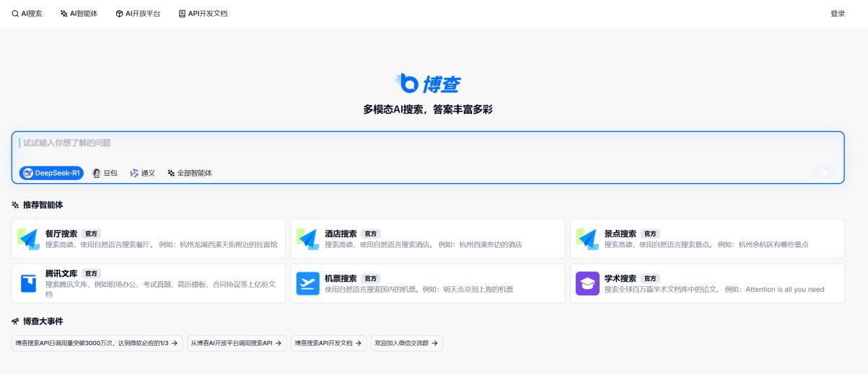Go to AI智能体 in top navigation
Screen dimensions: 868x374
coord(79,14)
